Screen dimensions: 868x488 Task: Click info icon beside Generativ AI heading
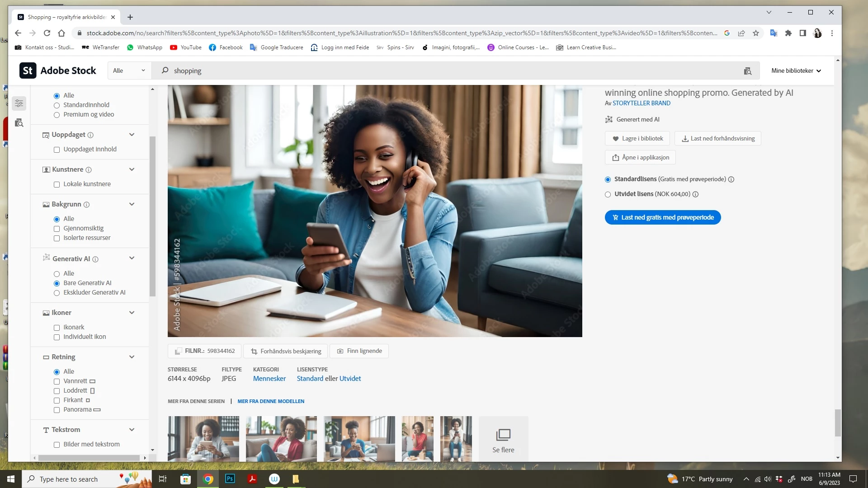[x=95, y=259]
